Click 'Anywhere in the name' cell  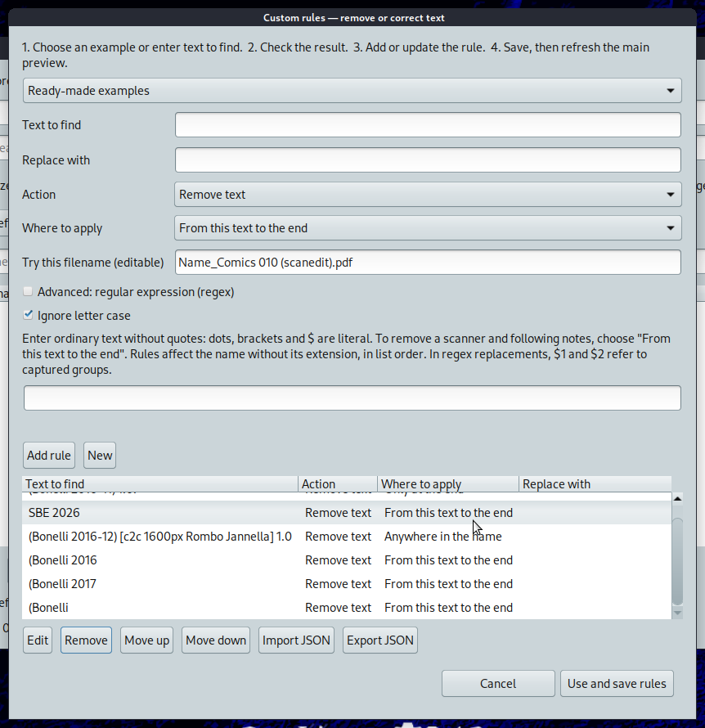[x=442, y=537]
